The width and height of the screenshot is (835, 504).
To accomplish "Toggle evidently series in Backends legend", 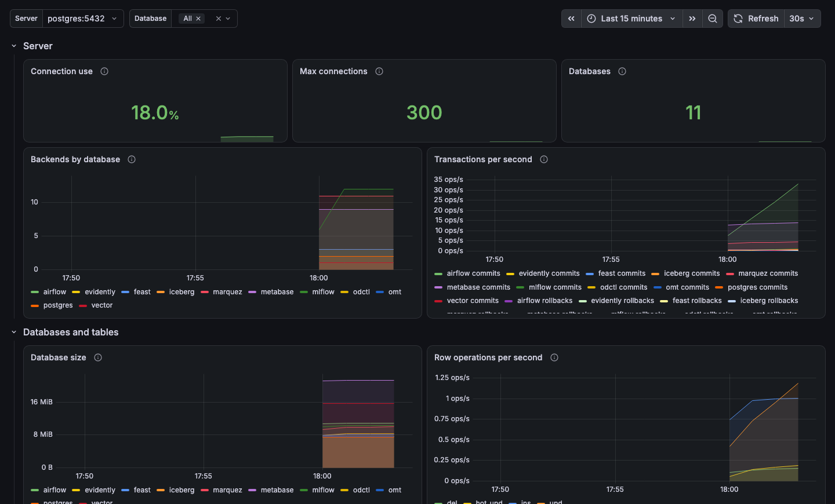I will tap(100, 292).
